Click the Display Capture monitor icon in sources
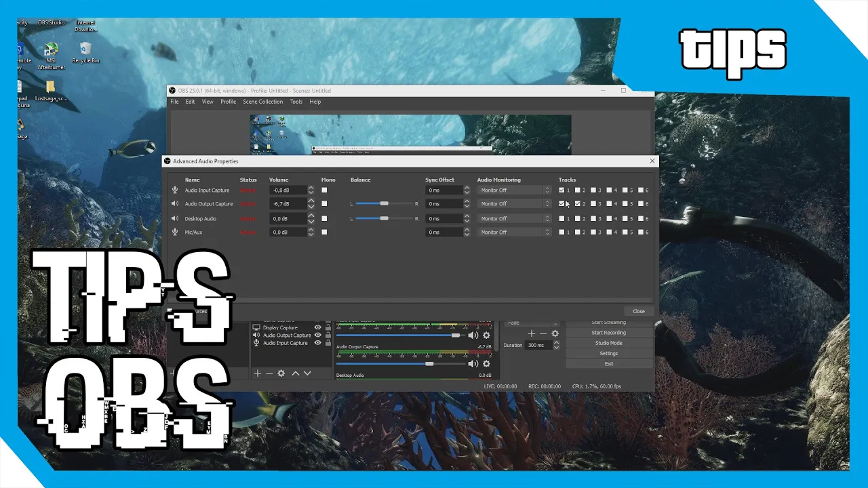Screen dimensions: 868x488 point(256,327)
